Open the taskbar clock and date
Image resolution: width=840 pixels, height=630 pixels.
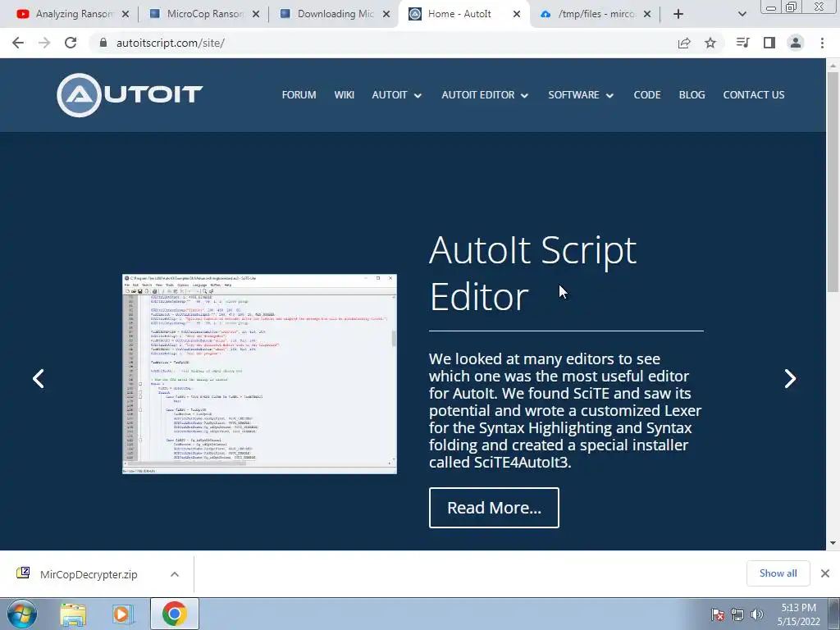798,614
